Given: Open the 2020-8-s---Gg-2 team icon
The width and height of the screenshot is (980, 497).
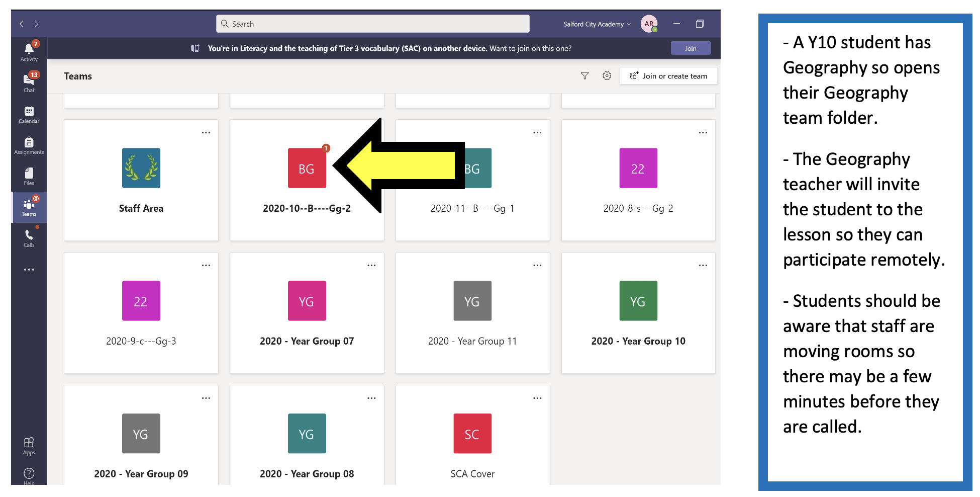Looking at the screenshot, I should tap(638, 168).
